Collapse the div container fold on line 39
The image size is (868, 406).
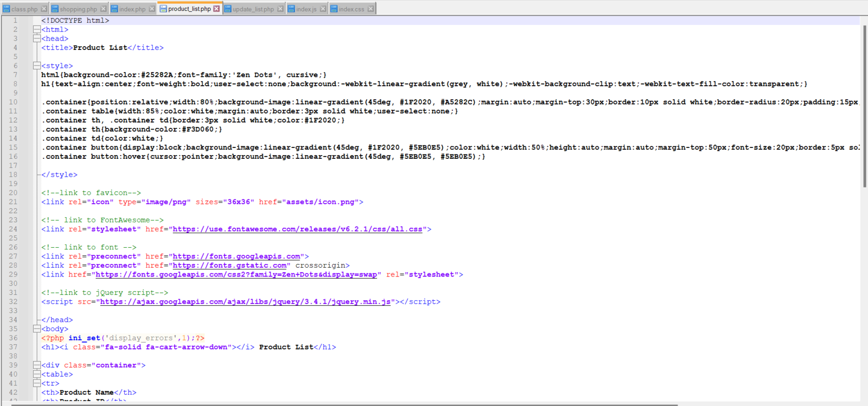[x=36, y=365]
